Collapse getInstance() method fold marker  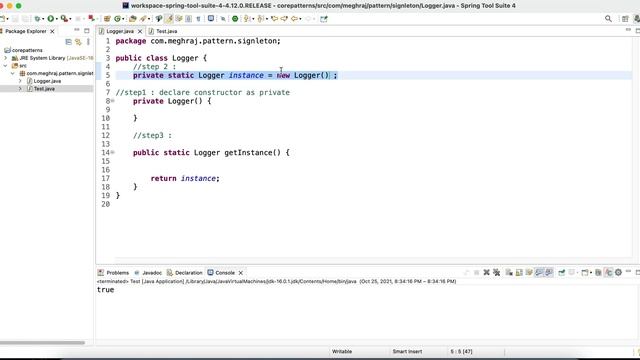tap(113, 152)
